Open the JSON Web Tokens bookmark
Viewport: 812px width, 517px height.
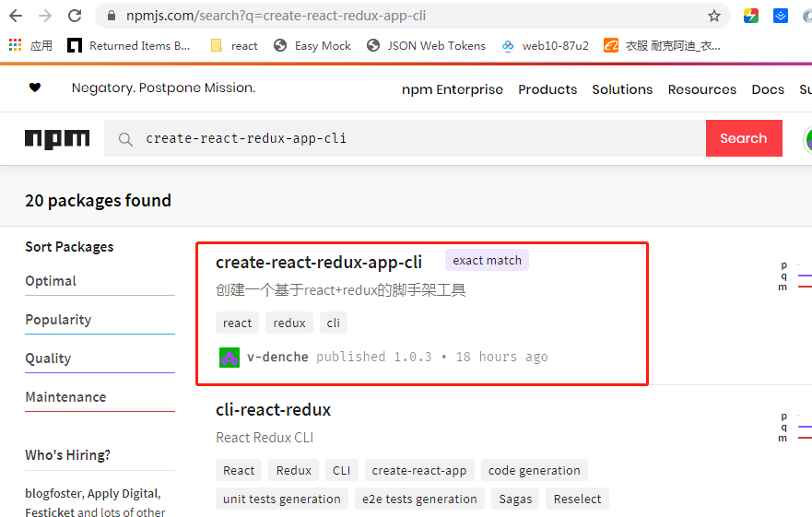(x=426, y=45)
